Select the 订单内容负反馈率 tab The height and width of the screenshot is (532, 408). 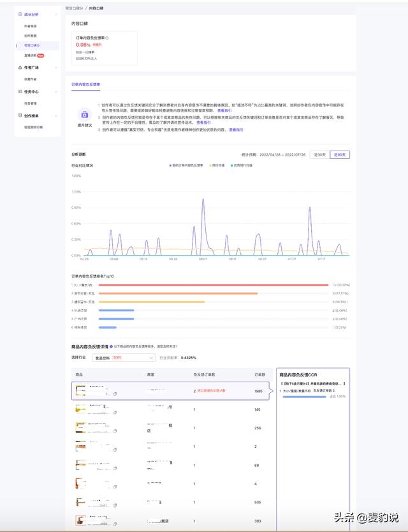click(85, 84)
